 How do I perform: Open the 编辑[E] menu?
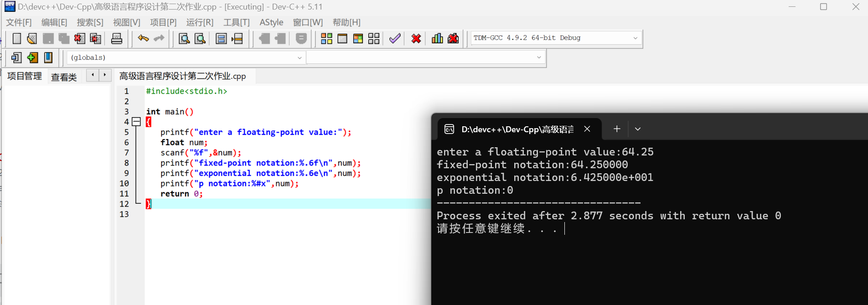click(x=54, y=22)
